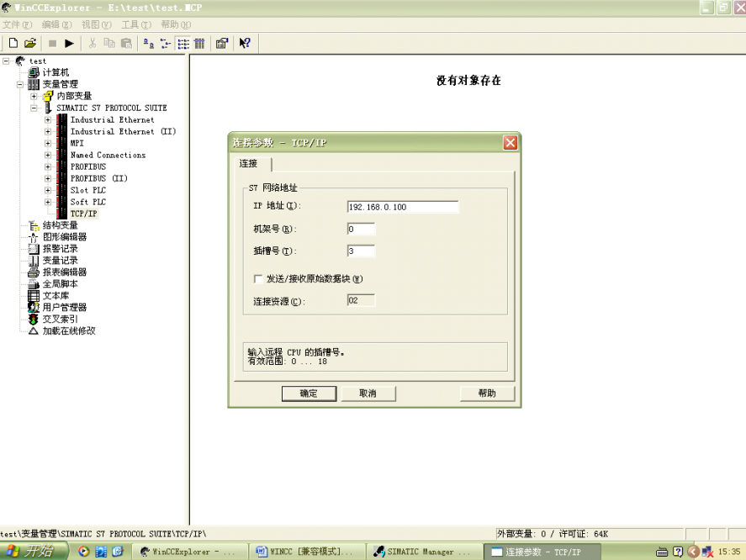
Task: Click the context Help arrow icon
Action: (x=245, y=43)
